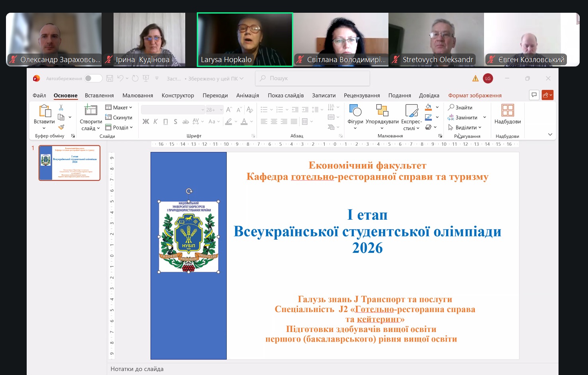Toggle italic К formatting
This screenshot has width=588, height=375.
click(x=155, y=121)
